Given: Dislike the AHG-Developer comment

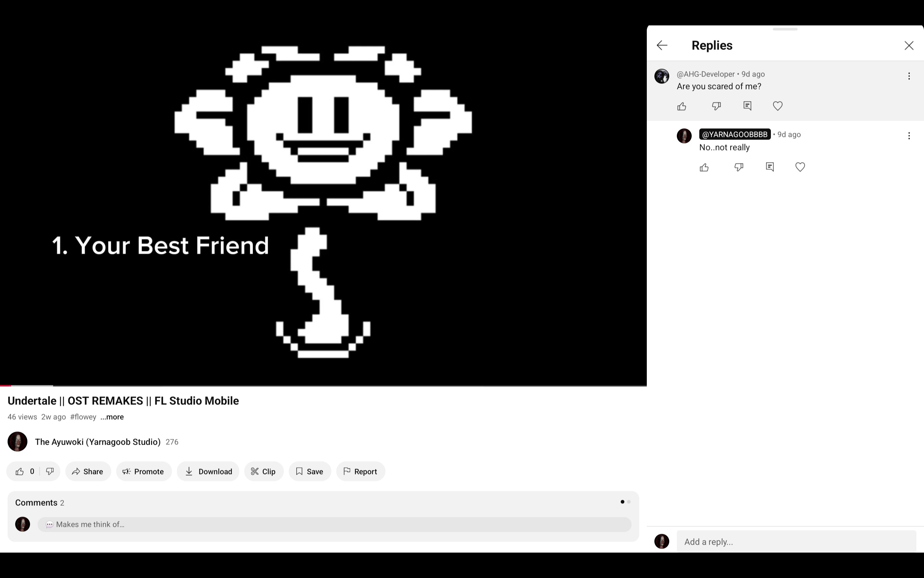Looking at the screenshot, I should coord(716,106).
